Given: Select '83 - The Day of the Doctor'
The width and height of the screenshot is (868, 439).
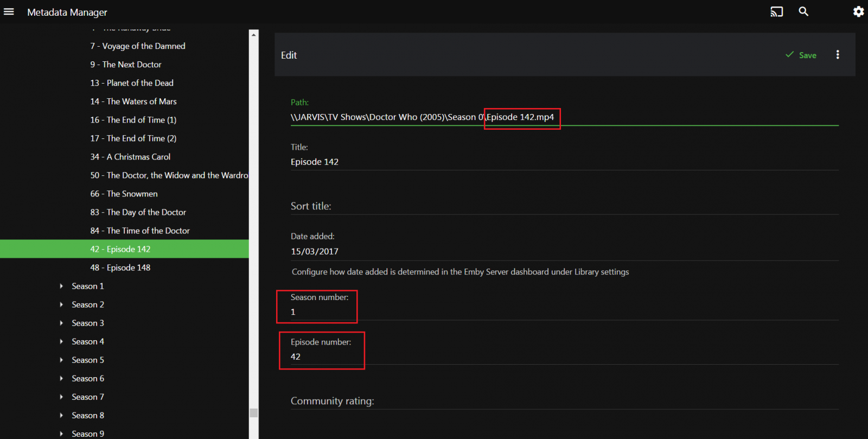Looking at the screenshot, I should pos(138,212).
